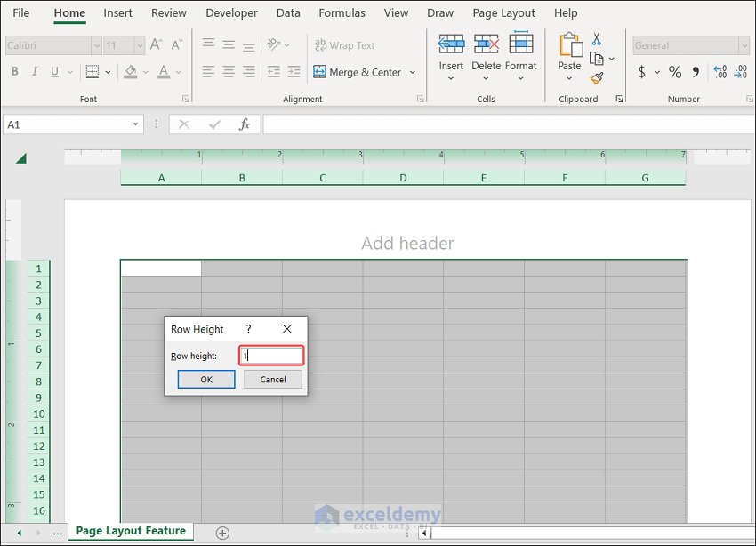Click Increase Indent icon

coord(294,72)
